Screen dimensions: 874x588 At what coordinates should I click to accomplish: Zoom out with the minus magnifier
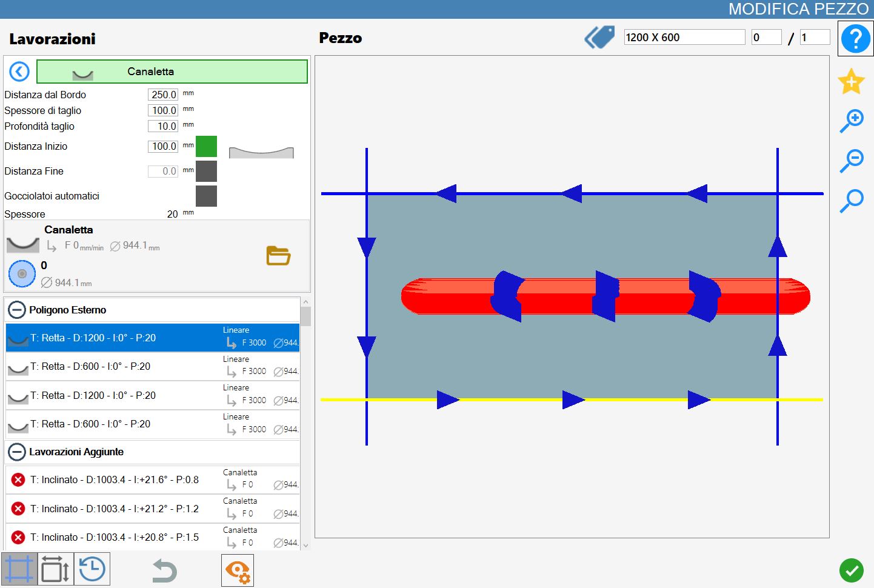click(852, 161)
